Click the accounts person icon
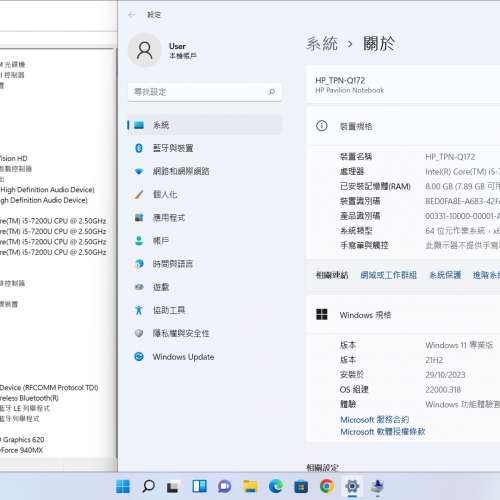Screen dimensions: 500x500 (x=139, y=241)
